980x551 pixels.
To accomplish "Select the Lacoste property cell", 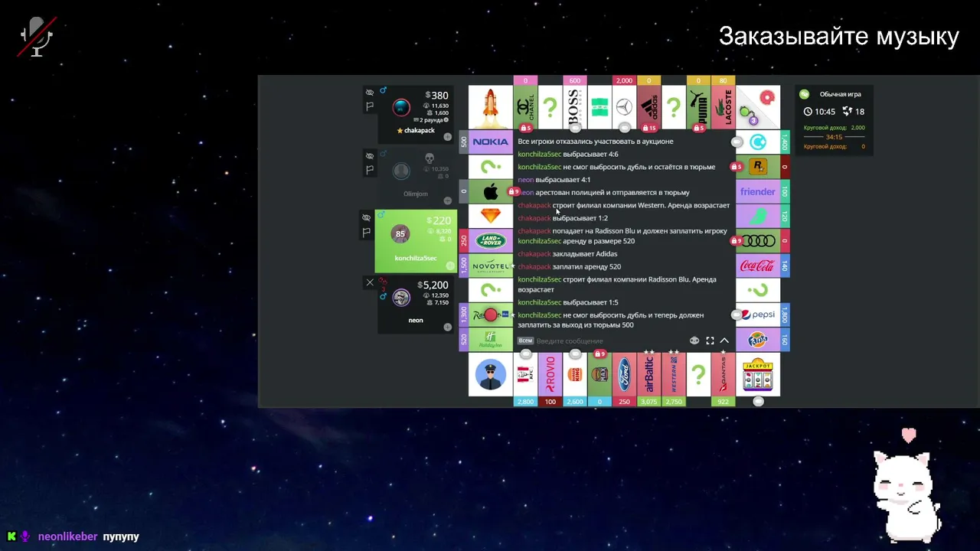I will tap(723, 107).
